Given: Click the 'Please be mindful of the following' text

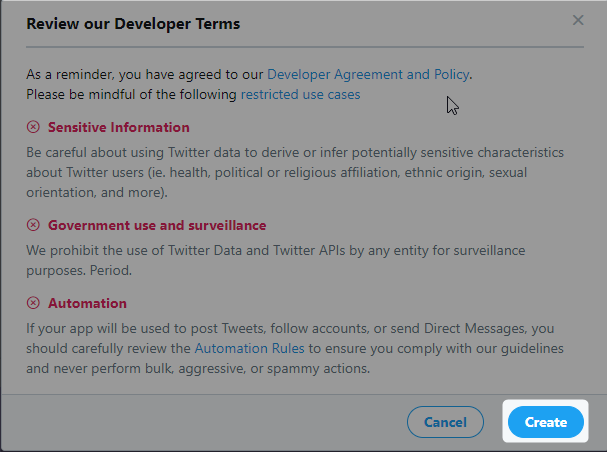Looking at the screenshot, I should pyautogui.click(x=131, y=94).
